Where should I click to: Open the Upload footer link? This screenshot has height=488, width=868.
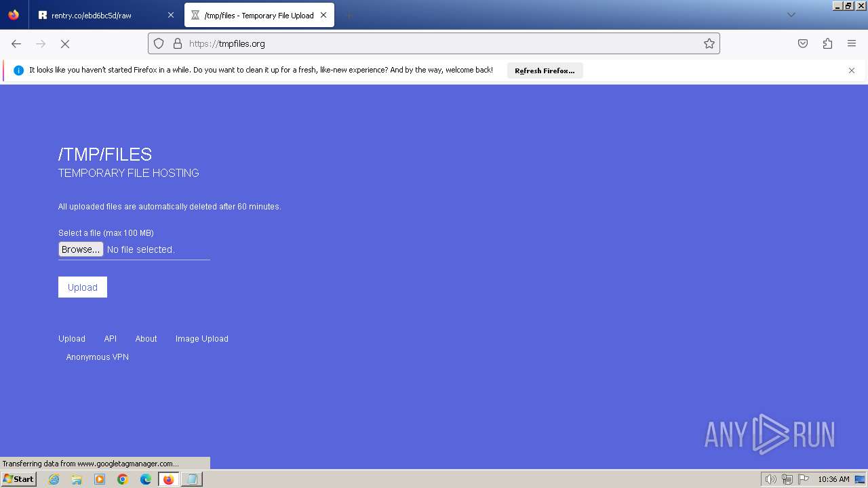72,339
